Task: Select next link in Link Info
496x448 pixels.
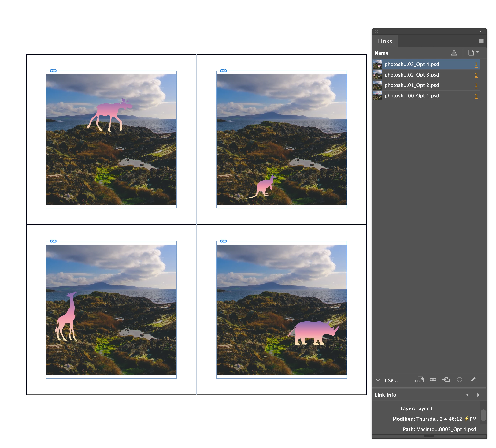Action: point(478,395)
